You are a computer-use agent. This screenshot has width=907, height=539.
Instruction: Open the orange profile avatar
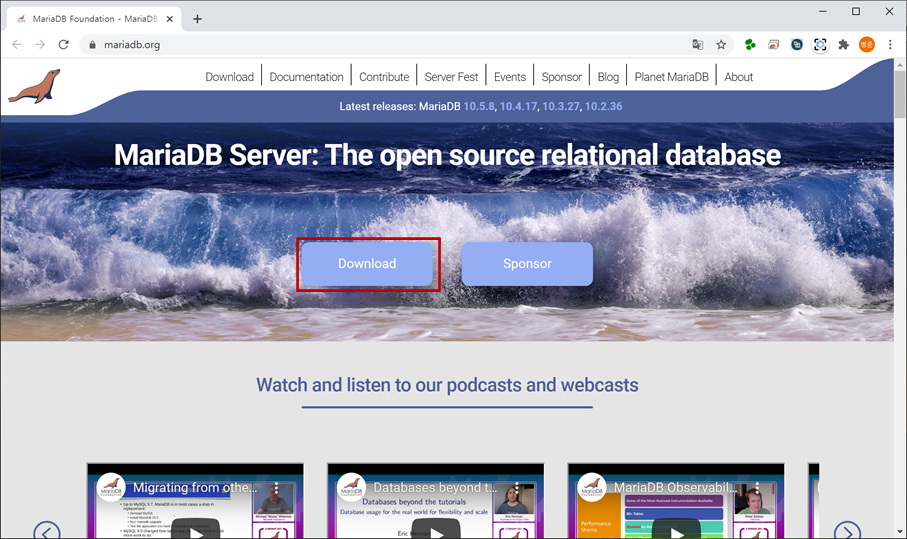point(867,45)
